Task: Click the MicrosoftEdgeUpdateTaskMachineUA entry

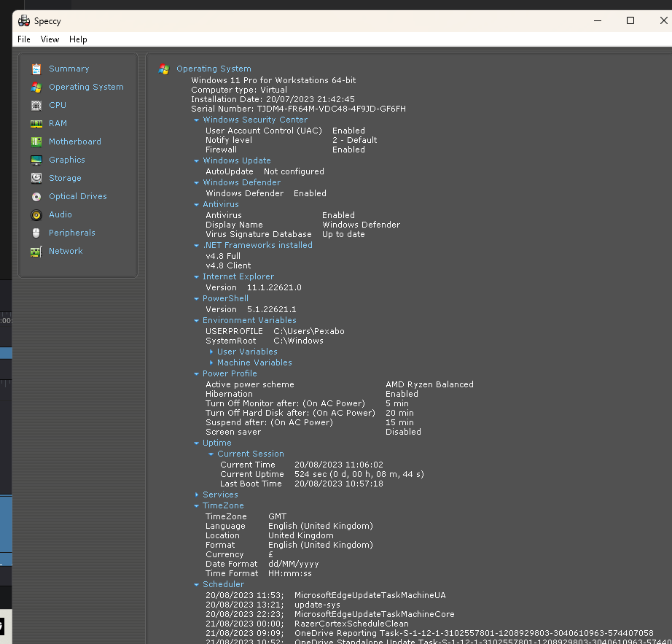Action: [370, 596]
